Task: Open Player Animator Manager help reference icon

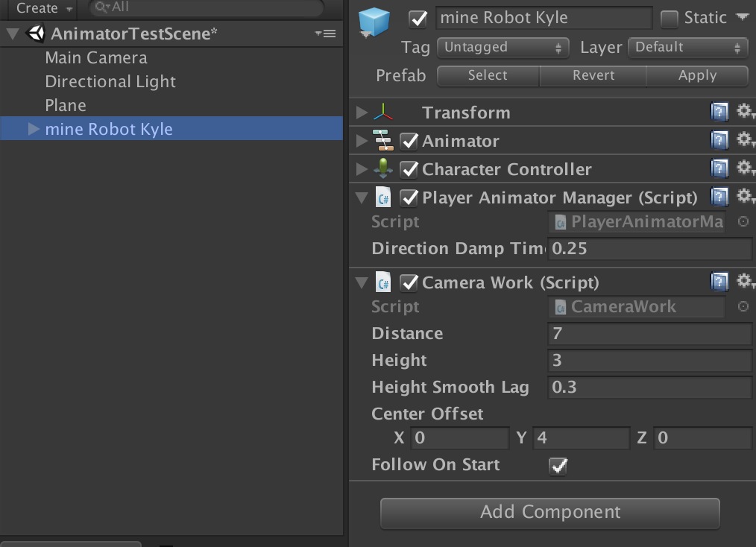Action: point(719,197)
